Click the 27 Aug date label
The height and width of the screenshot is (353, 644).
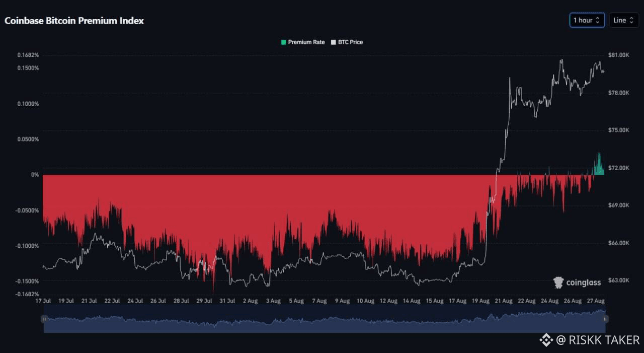coord(596,301)
